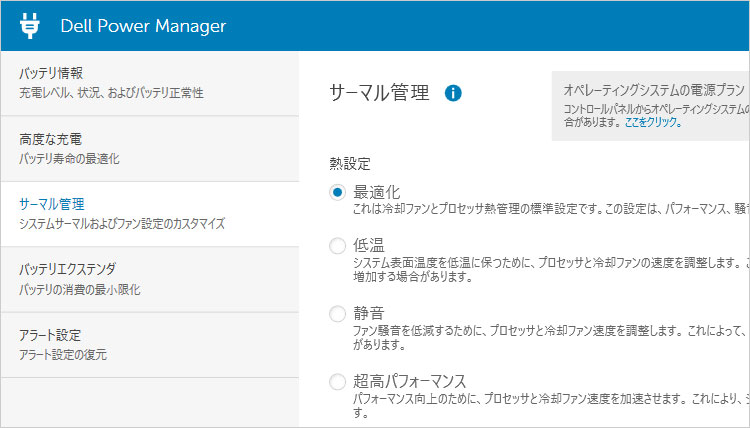The image size is (750, 428).
Task: Click the オペレーティングシステムの電源プラン heading
Action: pos(654,90)
